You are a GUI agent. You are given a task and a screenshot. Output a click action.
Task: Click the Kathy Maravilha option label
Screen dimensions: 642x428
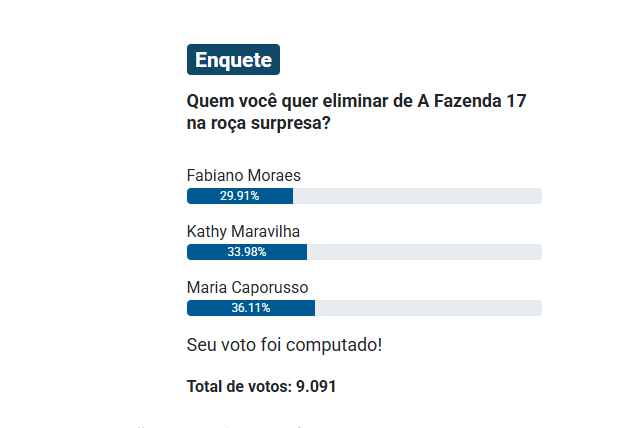tap(243, 232)
